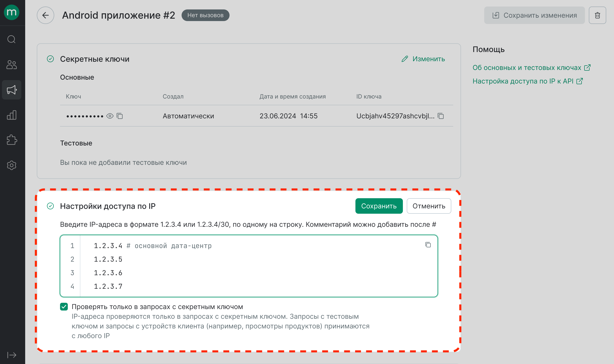614x364 pixels.
Task: Select the megaphone campaigns icon
Action: 12,90
